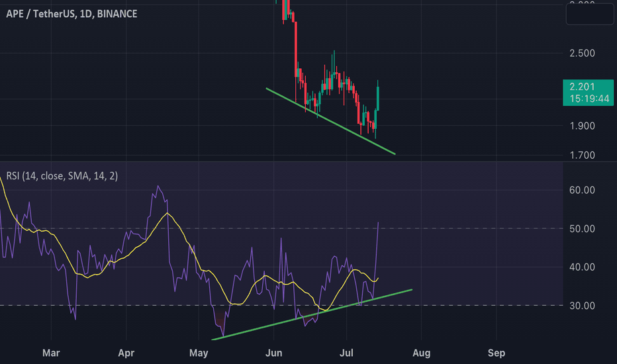The image size is (617, 364).
Task: Click the 1.700 price axis label
Action: 582,155
